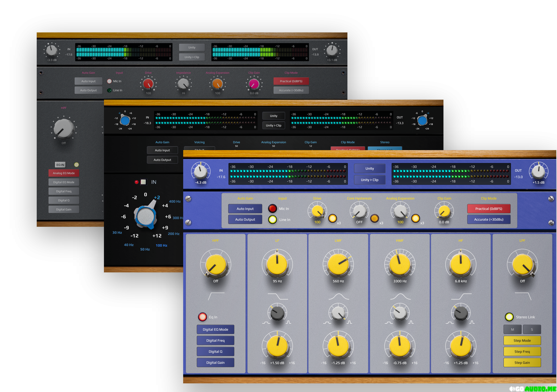This screenshot has height=392, width=557.
Task: Toggle Drive x3 lamp in blue plugin
Action: pos(332,218)
